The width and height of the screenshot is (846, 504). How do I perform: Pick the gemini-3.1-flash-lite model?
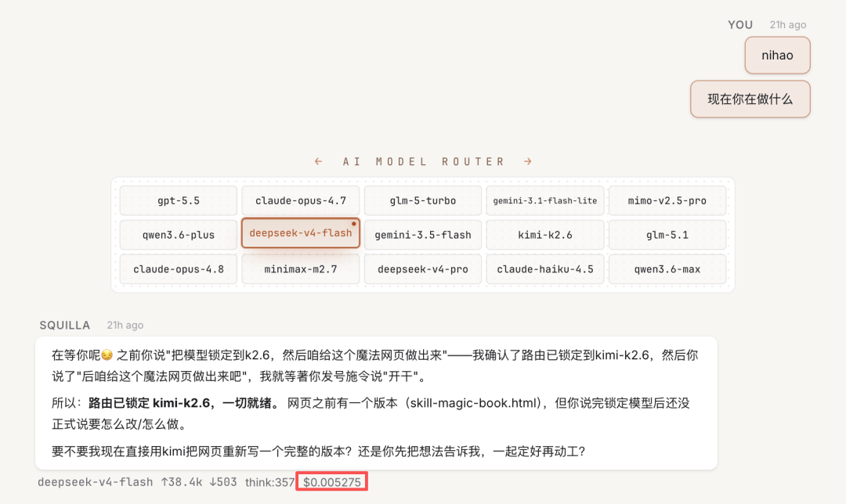(x=545, y=200)
